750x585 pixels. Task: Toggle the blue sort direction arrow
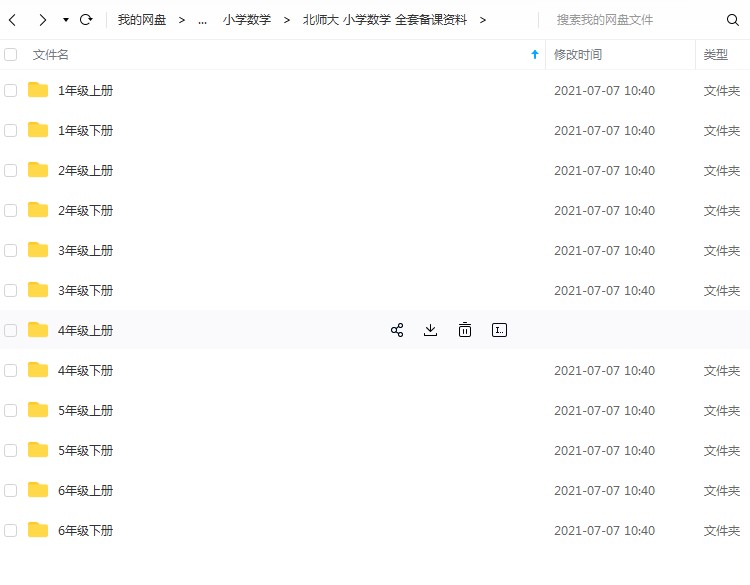[x=535, y=55]
